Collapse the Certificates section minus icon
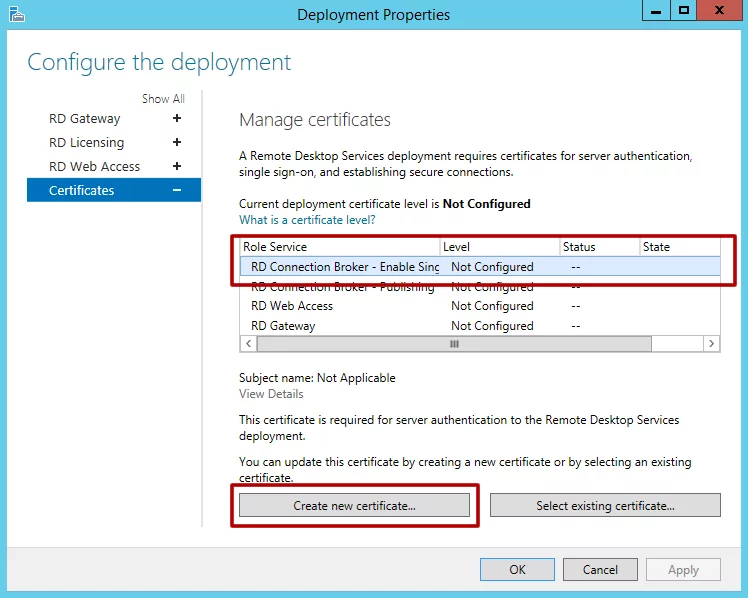Viewport: 748px width, 598px height. (x=177, y=190)
